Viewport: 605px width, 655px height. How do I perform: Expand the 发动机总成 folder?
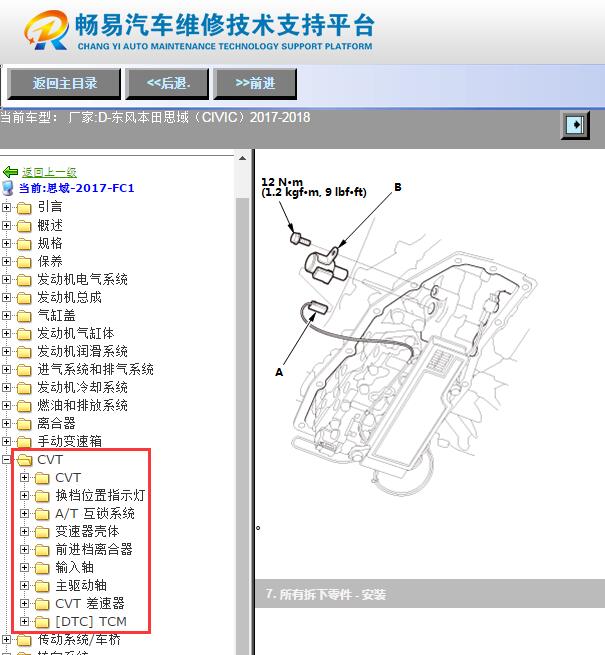coord(6,297)
